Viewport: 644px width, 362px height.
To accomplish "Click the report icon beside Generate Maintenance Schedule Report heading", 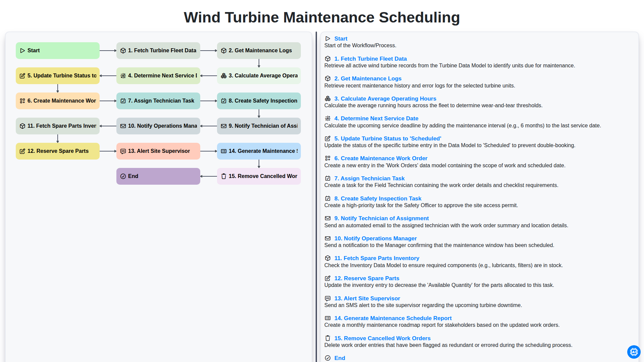I will pos(328,318).
